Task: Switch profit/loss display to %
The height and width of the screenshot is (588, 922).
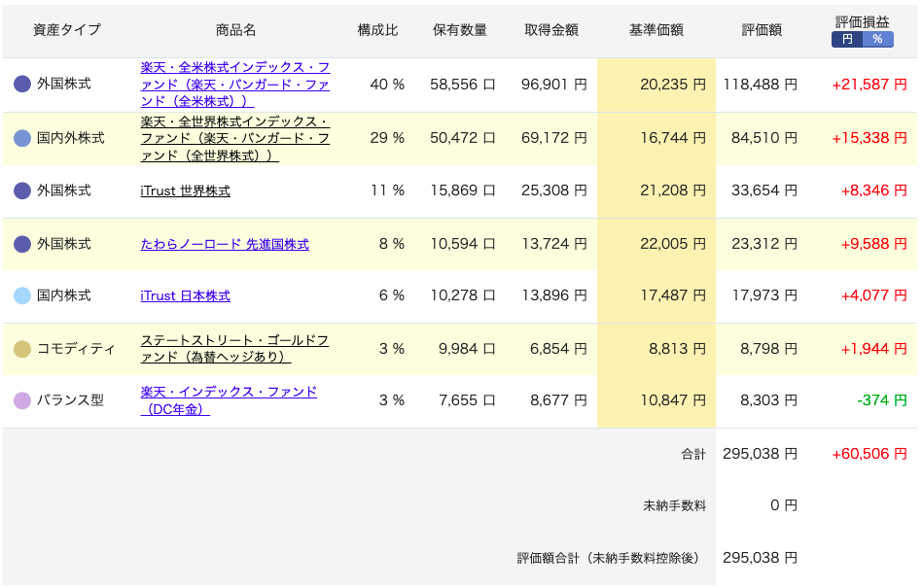Action: (x=877, y=39)
